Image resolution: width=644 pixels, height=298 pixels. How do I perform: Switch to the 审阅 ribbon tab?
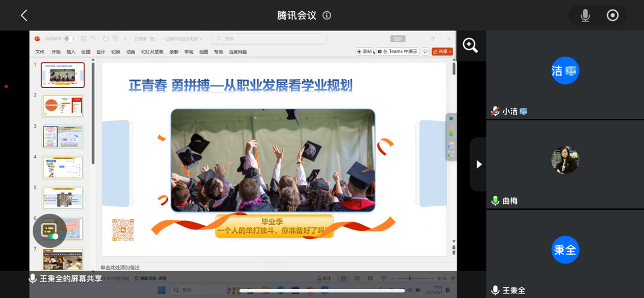coord(189,52)
